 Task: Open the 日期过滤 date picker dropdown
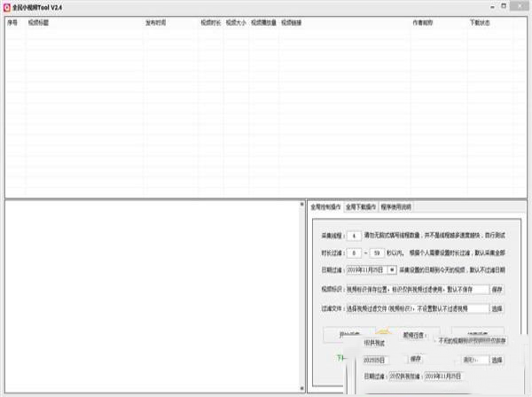pos(392,270)
